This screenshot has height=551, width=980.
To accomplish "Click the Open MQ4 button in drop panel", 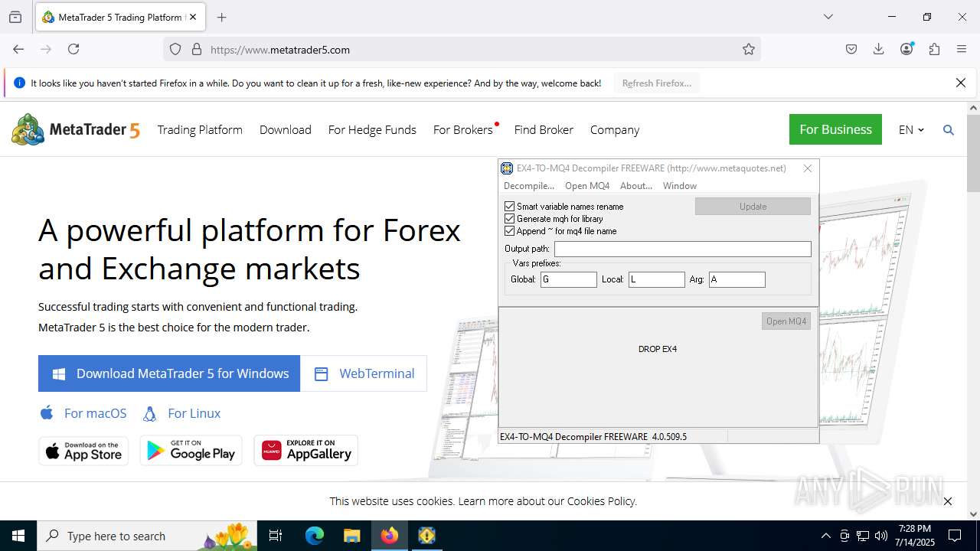I will 786,321.
